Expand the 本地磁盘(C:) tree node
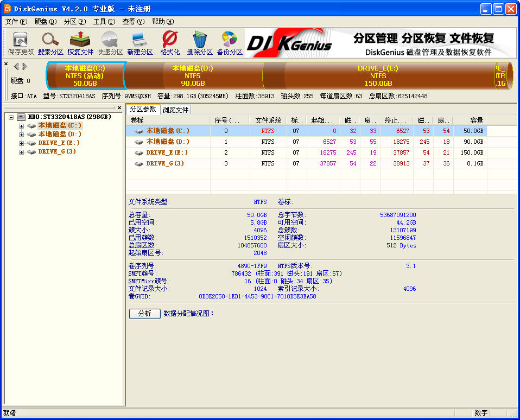 (22, 126)
